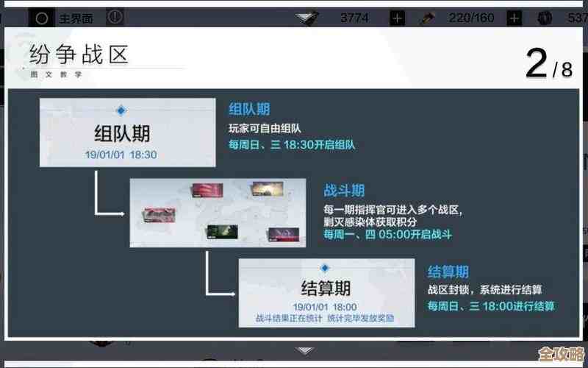Click the 19/01/01 18:00 date text

pyautogui.click(x=325, y=307)
